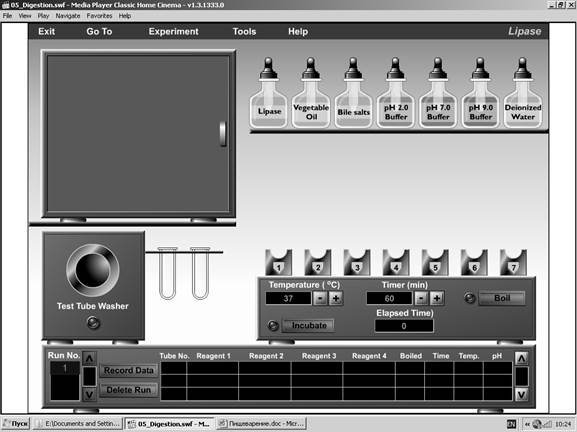The height and width of the screenshot is (432, 577).
Task: Open the Go To menu
Action: [x=99, y=32]
